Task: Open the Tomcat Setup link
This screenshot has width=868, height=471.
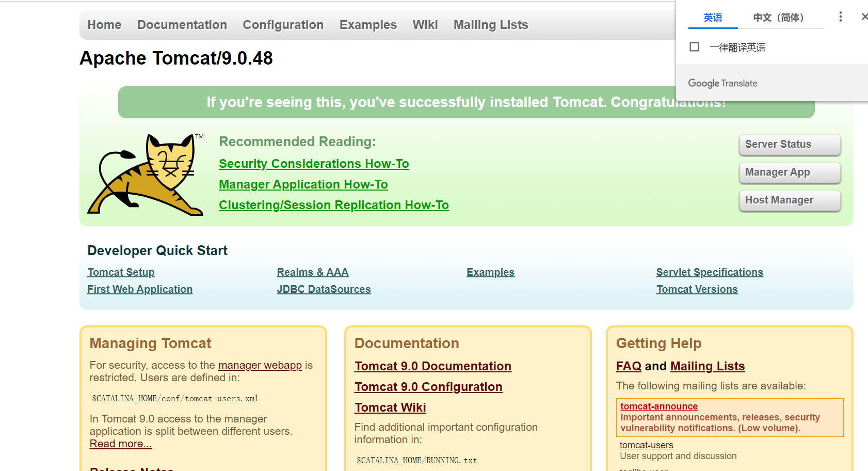Action: pyautogui.click(x=121, y=272)
